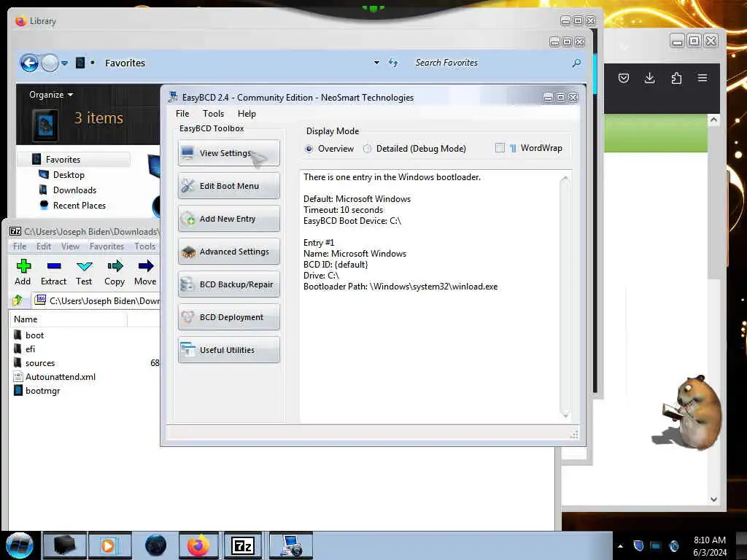This screenshot has width=747, height=560.
Task: Click folder icon in Explorer address bar
Action: pyautogui.click(x=80, y=63)
